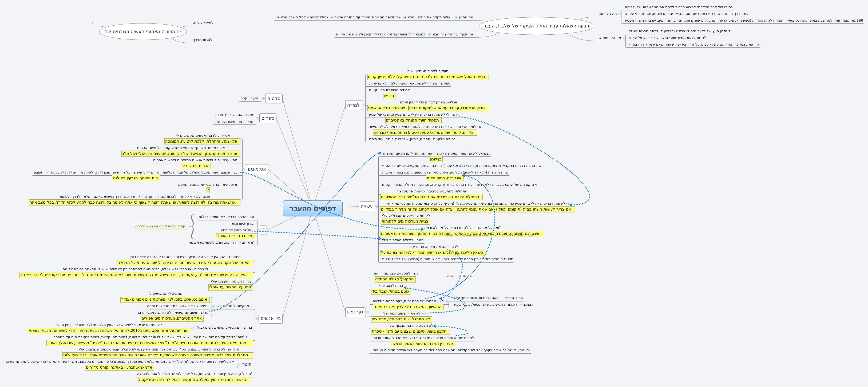Toggle the "סרטים" branch collapse circle

[264, 99]
